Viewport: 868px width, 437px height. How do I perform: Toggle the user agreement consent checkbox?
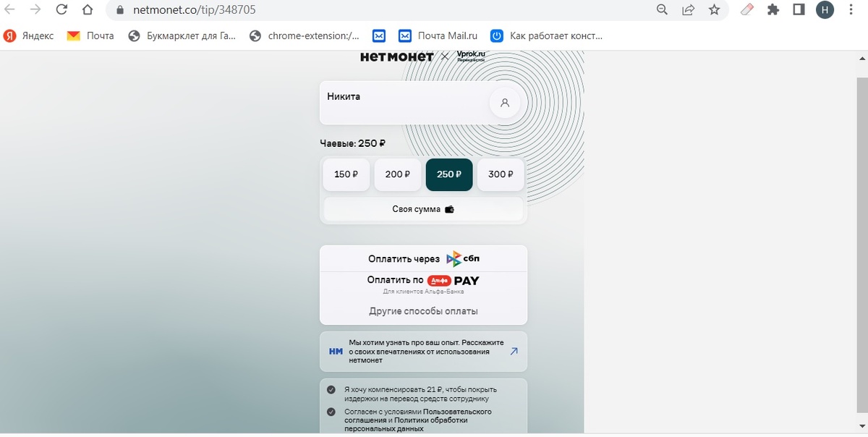tap(331, 412)
